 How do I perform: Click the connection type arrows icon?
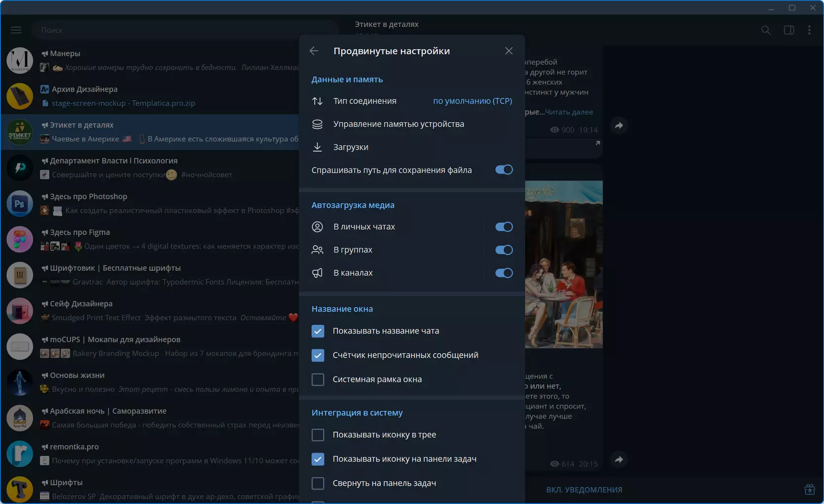pyautogui.click(x=317, y=101)
